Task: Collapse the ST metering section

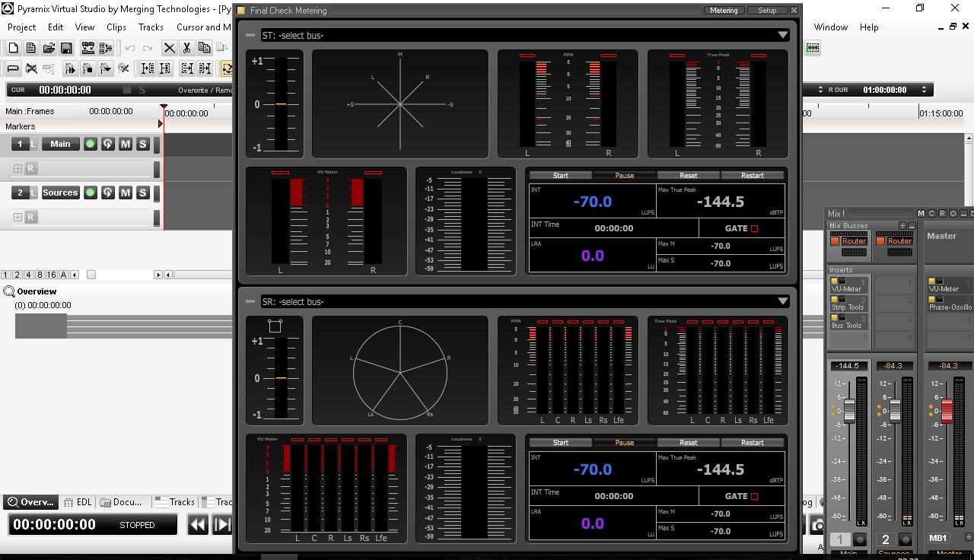Action: (x=250, y=35)
